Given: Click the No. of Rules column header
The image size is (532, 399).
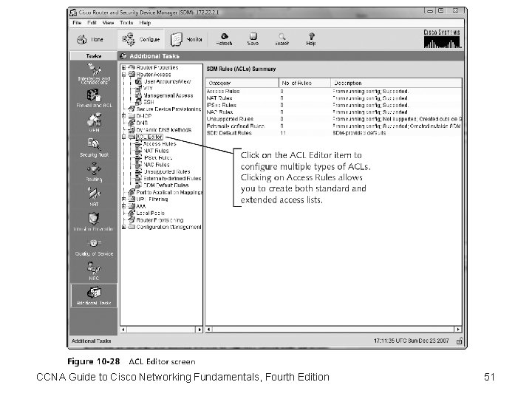Looking at the screenshot, I should pyautogui.click(x=304, y=83).
